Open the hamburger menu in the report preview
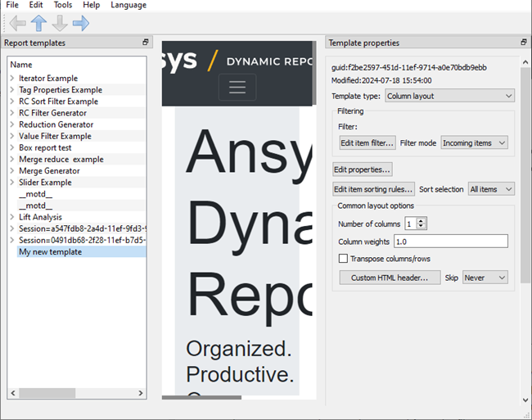 tap(237, 87)
